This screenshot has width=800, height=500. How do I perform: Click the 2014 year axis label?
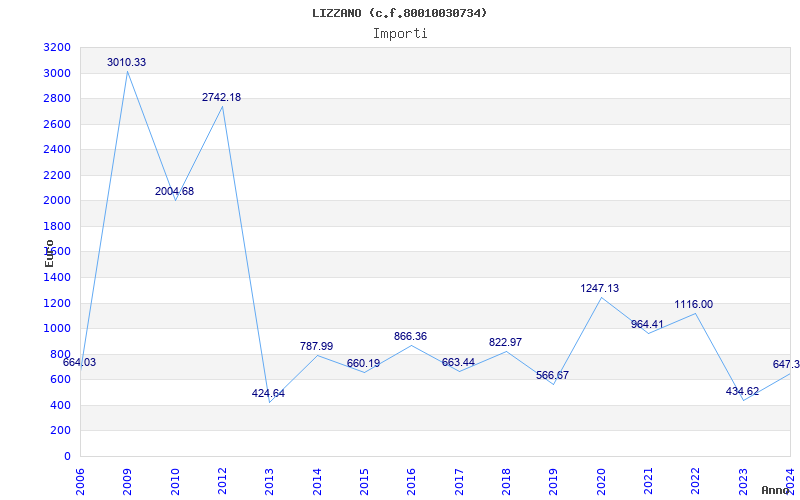pyautogui.click(x=317, y=482)
